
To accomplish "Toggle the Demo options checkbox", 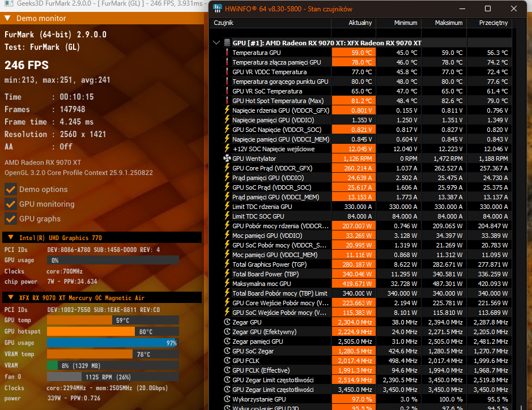I will [x=10, y=190].
